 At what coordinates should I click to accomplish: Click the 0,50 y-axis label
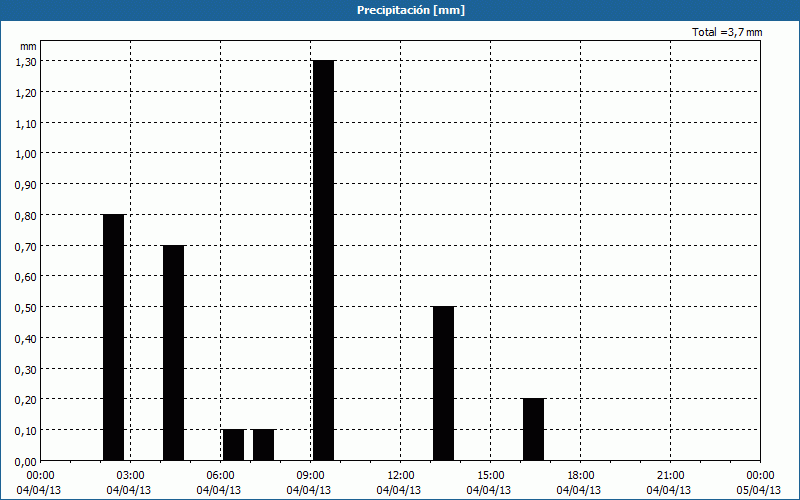[x=26, y=308]
